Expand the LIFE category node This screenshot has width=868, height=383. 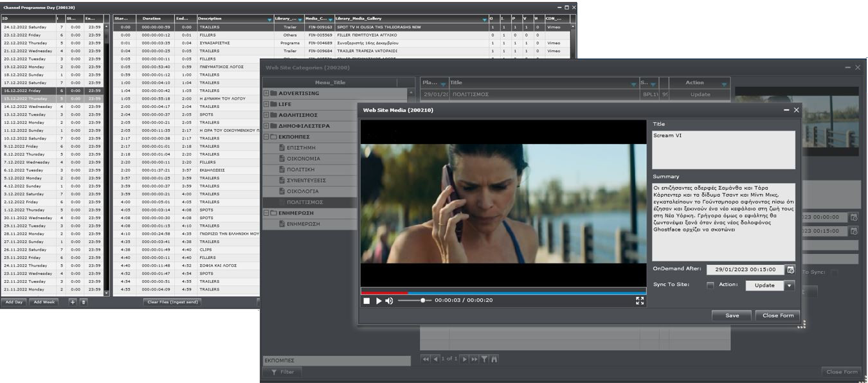coord(266,104)
